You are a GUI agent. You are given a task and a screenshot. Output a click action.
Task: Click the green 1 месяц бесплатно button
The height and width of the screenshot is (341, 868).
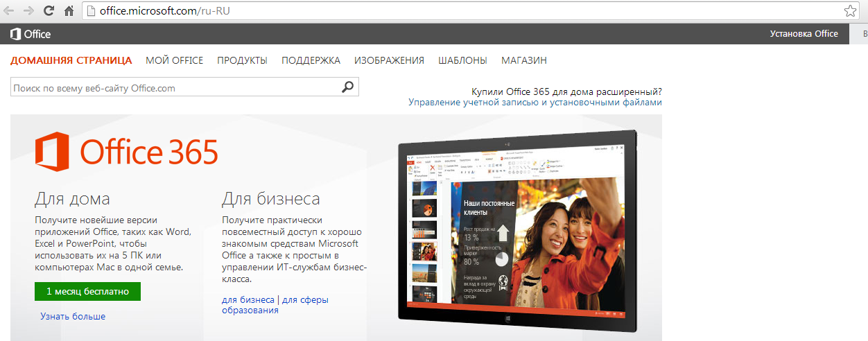[88, 292]
